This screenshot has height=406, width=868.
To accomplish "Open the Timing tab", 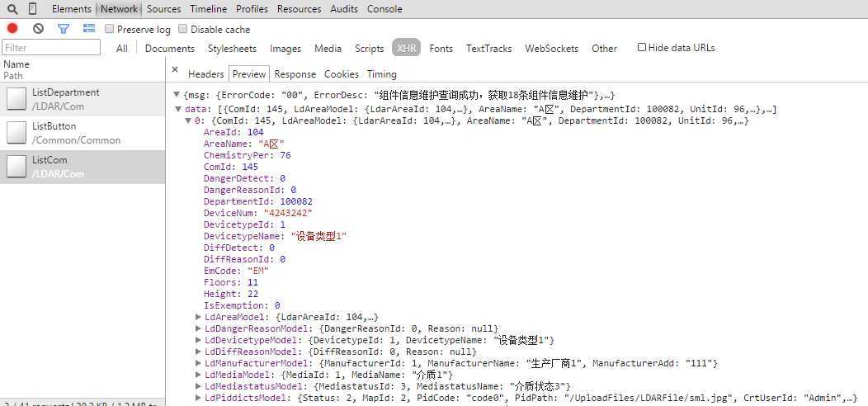I will [382, 74].
